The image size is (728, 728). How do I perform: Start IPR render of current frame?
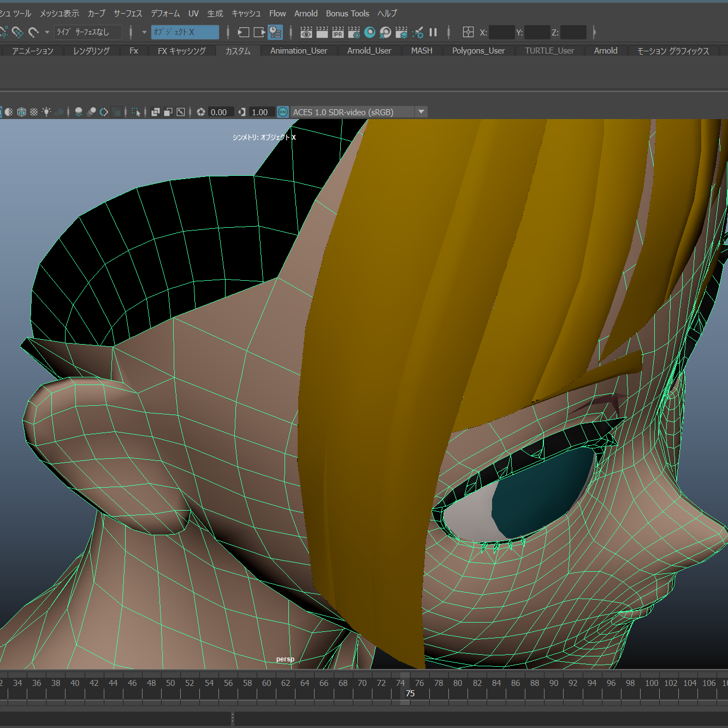pos(338,32)
